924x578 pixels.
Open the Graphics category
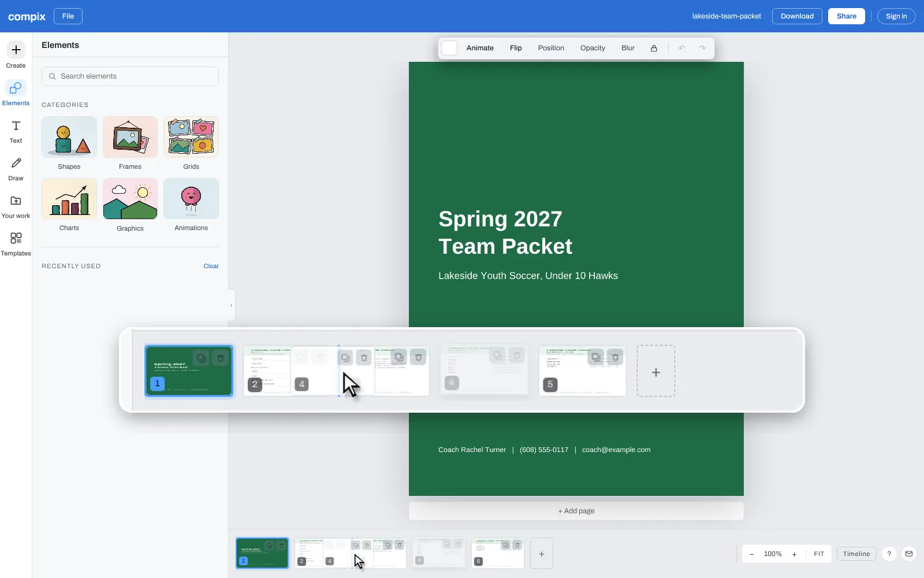click(130, 205)
